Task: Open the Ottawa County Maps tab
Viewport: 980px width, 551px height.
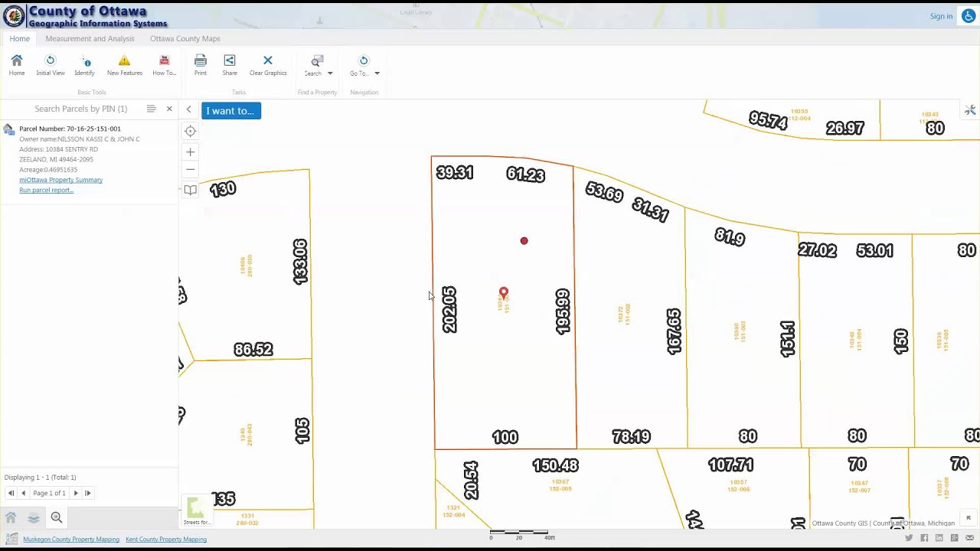Action: pos(185,38)
